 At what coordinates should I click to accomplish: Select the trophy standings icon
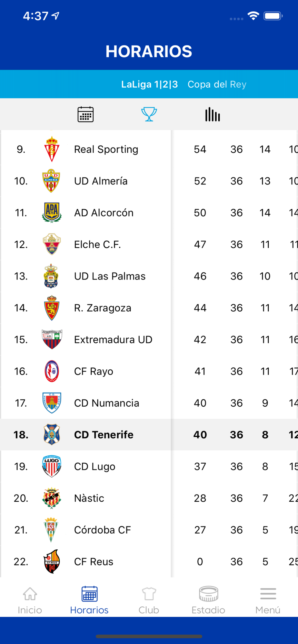point(149,114)
